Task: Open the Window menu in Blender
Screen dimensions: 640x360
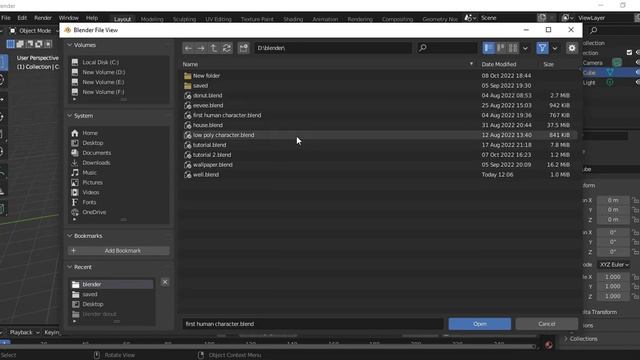Action: click(69, 18)
